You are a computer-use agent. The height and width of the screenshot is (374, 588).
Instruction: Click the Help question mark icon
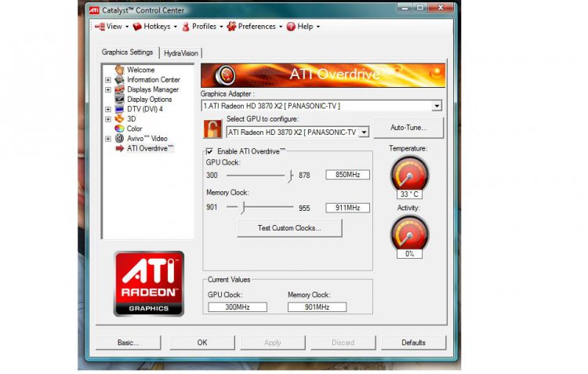(x=291, y=27)
